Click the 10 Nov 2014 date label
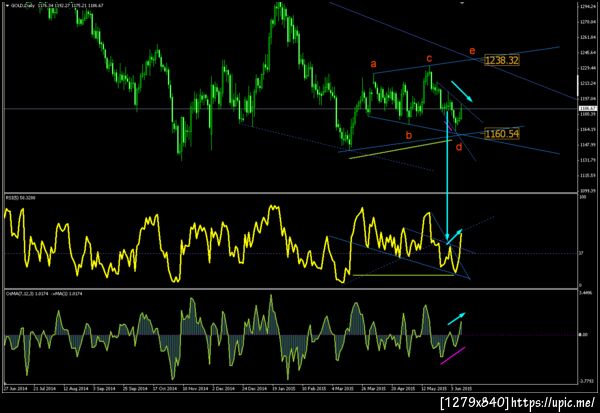The image size is (600, 413). [x=195, y=389]
